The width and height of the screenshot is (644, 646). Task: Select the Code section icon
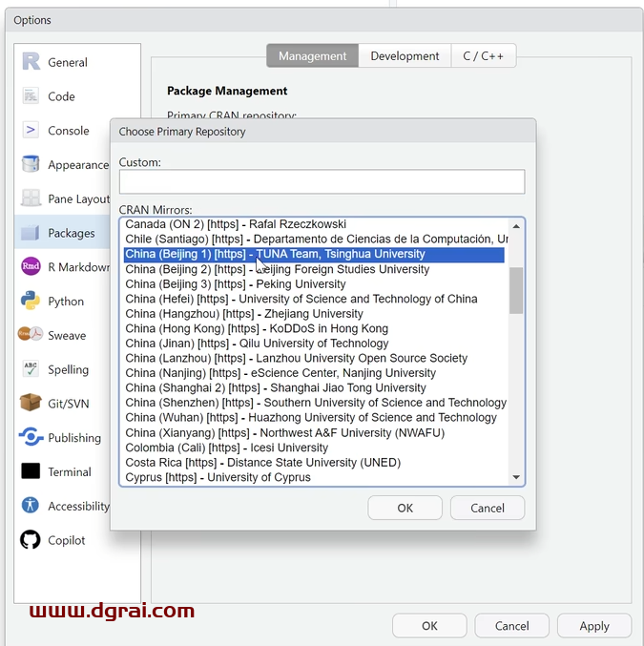[31, 95]
